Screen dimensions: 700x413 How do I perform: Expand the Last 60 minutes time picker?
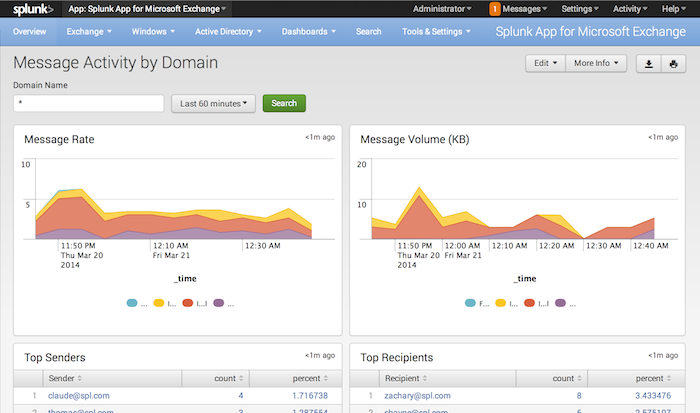pyautogui.click(x=213, y=104)
